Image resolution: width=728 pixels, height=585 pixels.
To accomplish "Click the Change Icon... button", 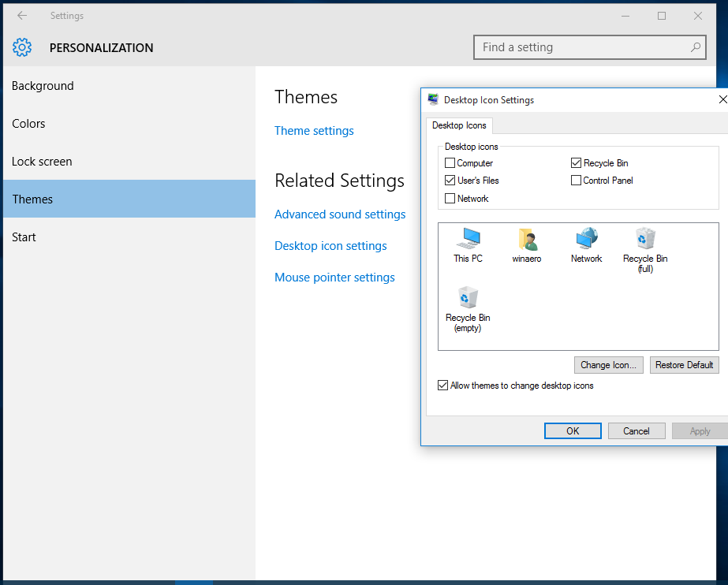I will pos(609,365).
